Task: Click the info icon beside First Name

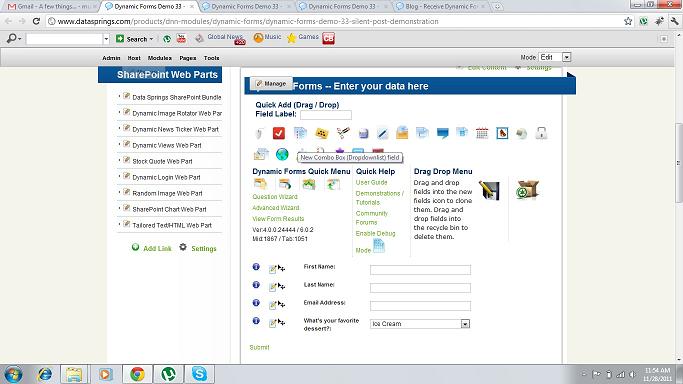Action: tap(256, 266)
